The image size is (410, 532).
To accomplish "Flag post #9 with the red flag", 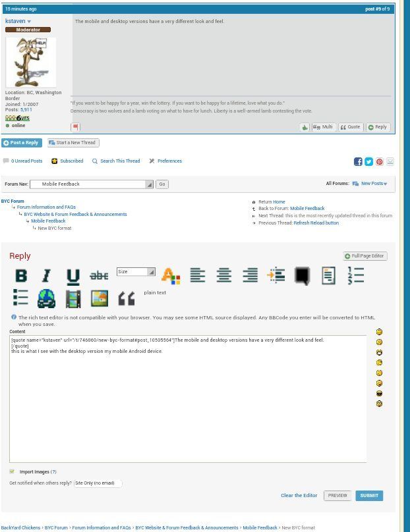I will (x=75, y=127).
